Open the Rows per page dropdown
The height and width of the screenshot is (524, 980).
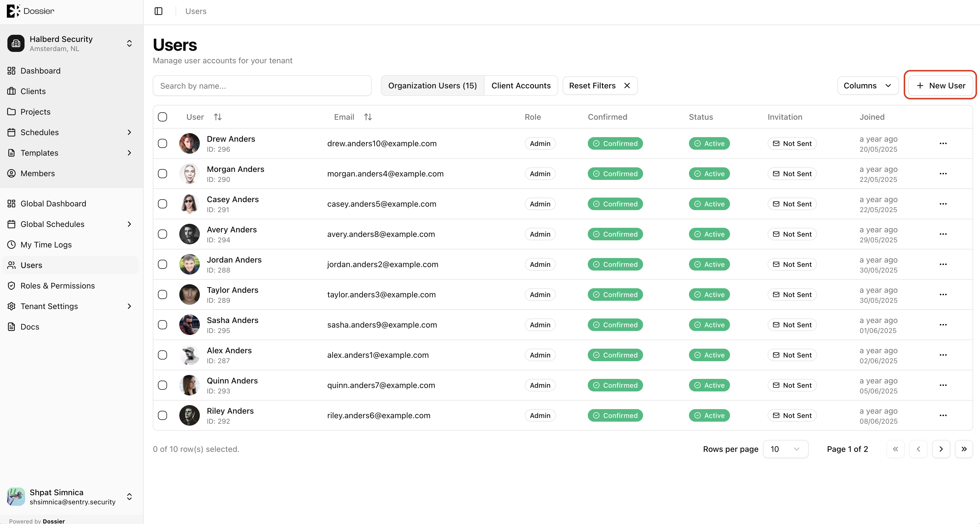pyautogui.click(x=786, y=449)
